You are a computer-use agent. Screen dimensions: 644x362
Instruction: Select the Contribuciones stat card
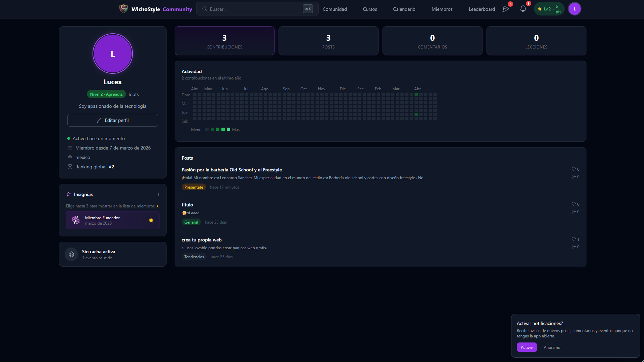224,41
